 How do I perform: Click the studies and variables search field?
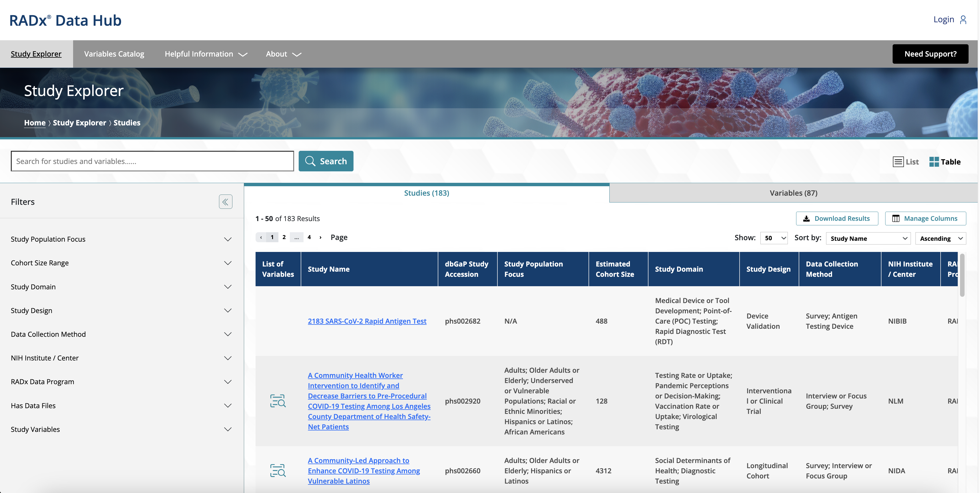[x=152, y=161]
